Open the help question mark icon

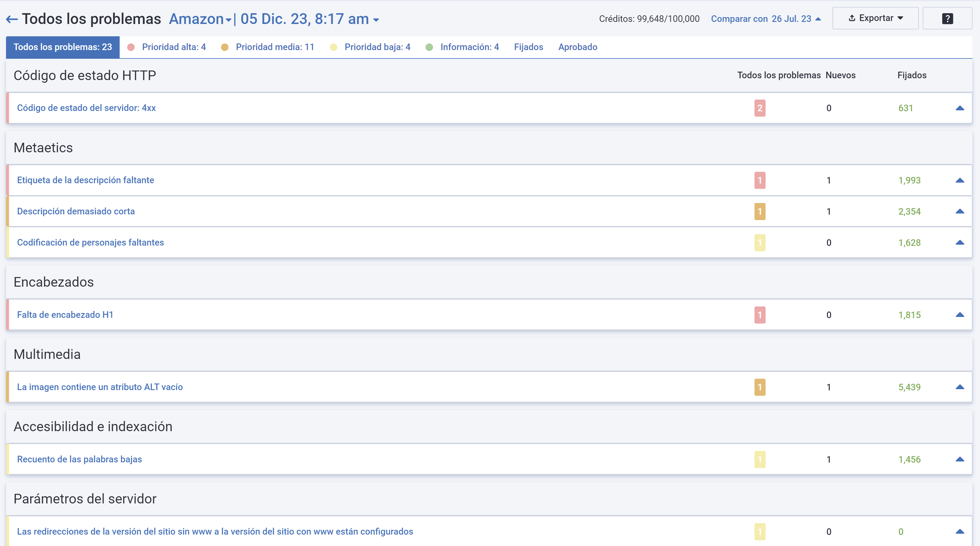pyautogui.click(x=947, y=18)
